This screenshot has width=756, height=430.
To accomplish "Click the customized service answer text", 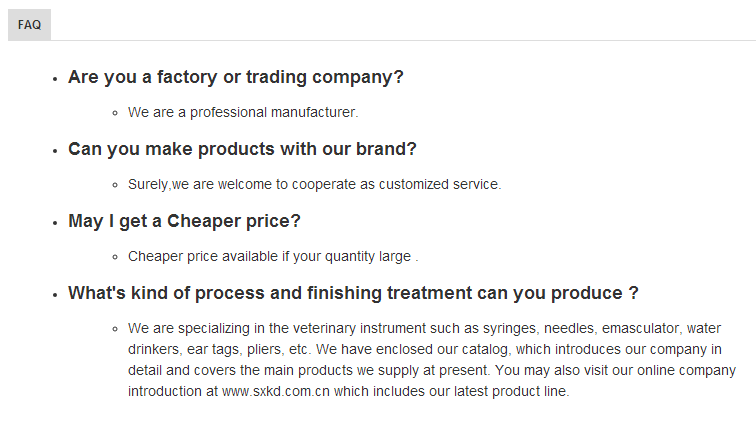I will tap(314, 184).
